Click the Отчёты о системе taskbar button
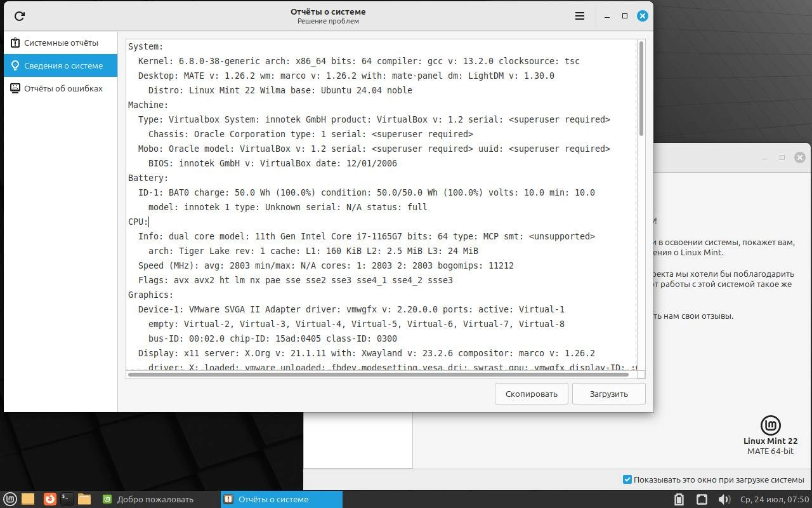Screen dimensions: 812x508 coord(282,499)
